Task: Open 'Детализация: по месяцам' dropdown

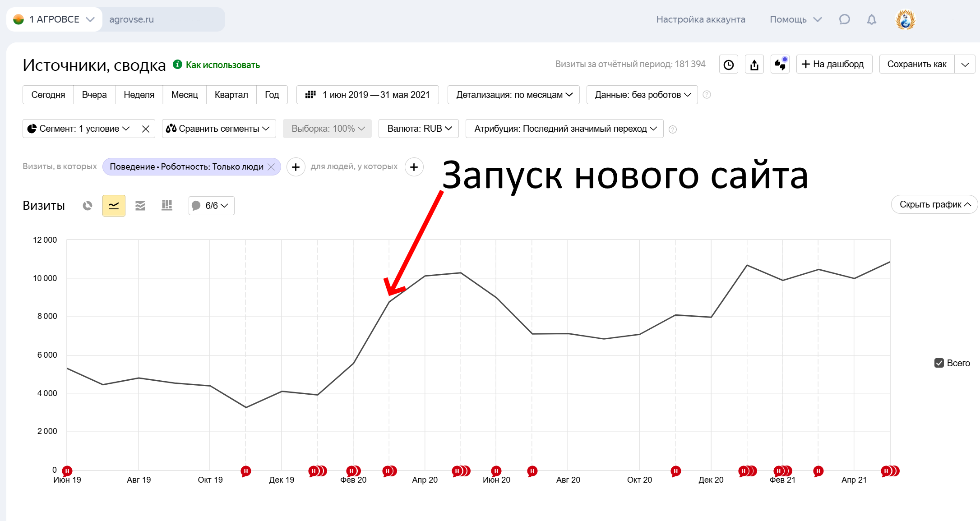Action: tap(513, 95)
